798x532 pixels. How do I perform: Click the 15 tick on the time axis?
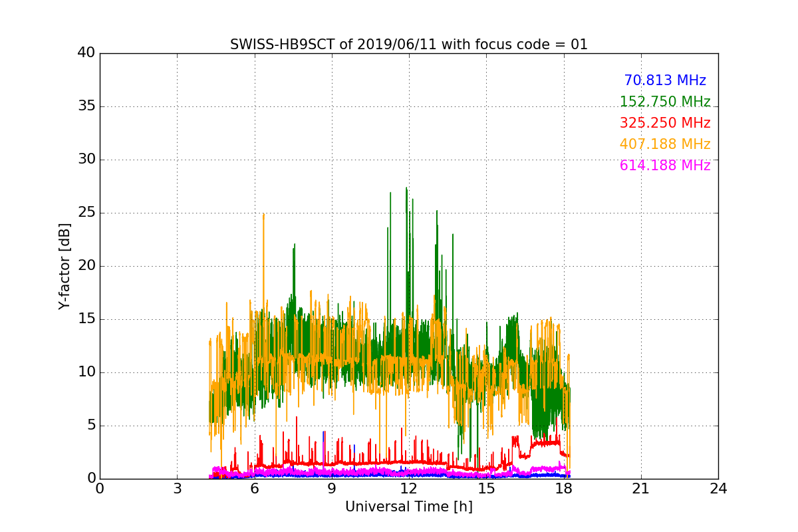486,489
